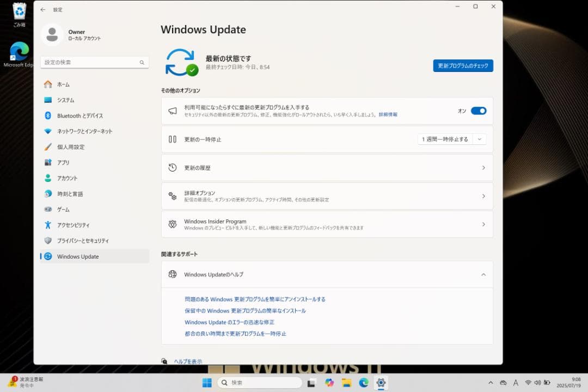588x392 pixels.
Task: Click the IME 'A' input mode indicator
Action: [x=516, y=383]
